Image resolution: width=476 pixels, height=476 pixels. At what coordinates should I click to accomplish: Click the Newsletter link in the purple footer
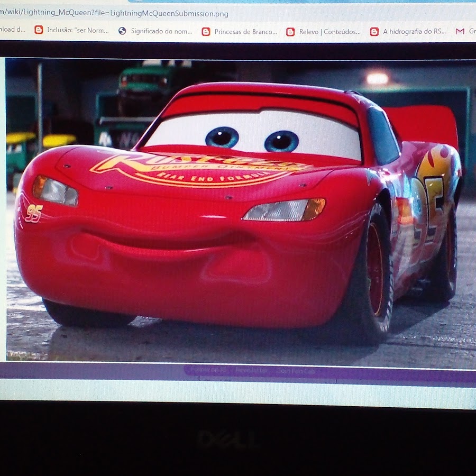[251, 370]
